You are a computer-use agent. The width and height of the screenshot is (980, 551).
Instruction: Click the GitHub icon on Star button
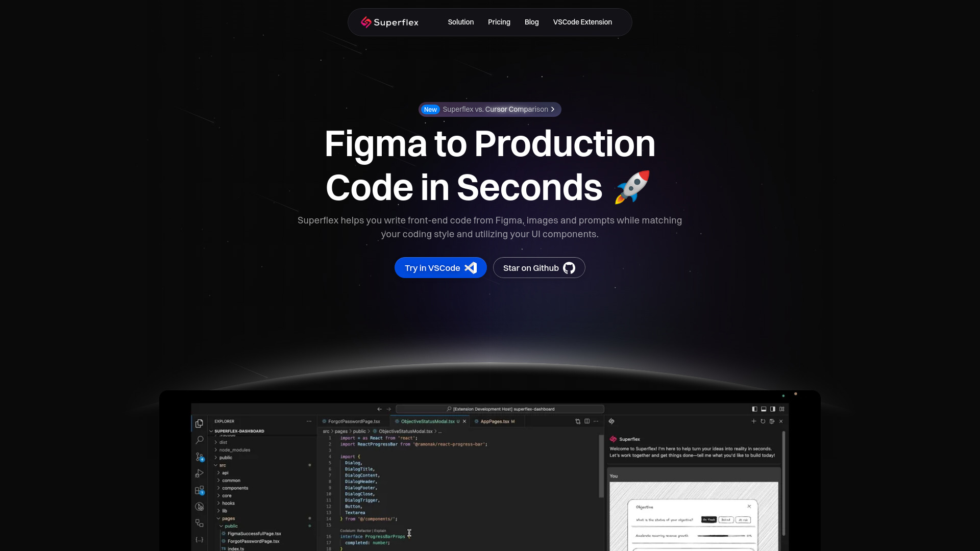[568, 268]
